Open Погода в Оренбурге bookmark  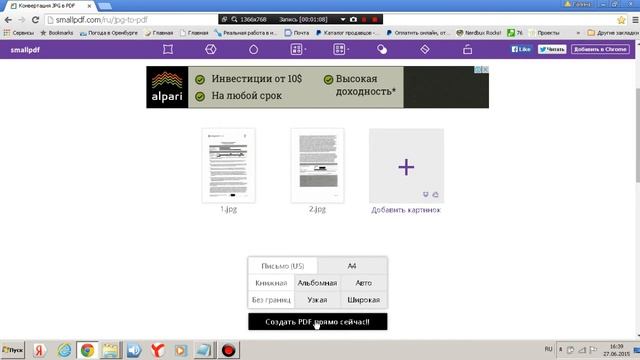(x=109, y=33)
